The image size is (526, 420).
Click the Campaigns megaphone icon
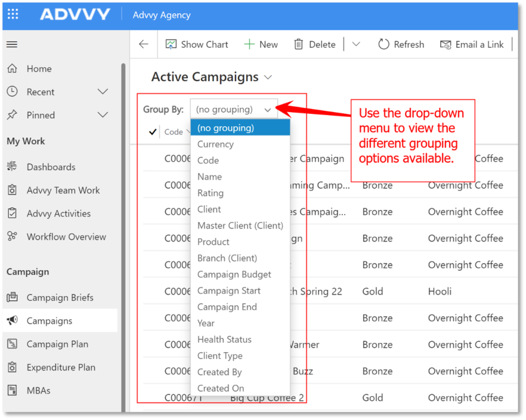pos(12,321)
